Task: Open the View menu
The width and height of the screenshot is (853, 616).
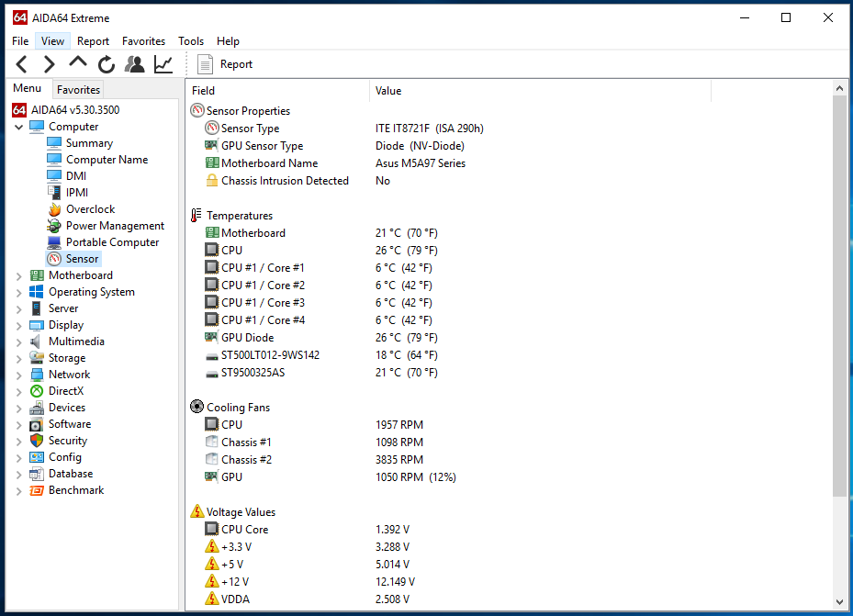Action: pyautogui.click(x=52, y=41)
